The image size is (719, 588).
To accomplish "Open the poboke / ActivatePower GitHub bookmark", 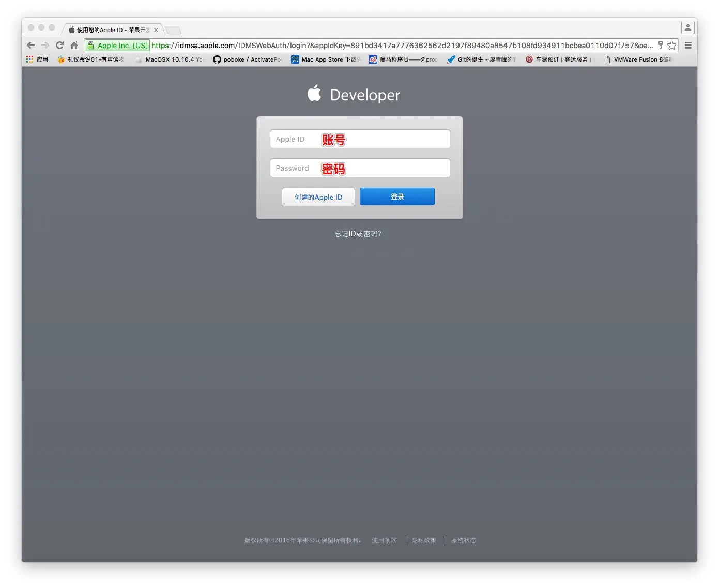I will tap(248, 59).
